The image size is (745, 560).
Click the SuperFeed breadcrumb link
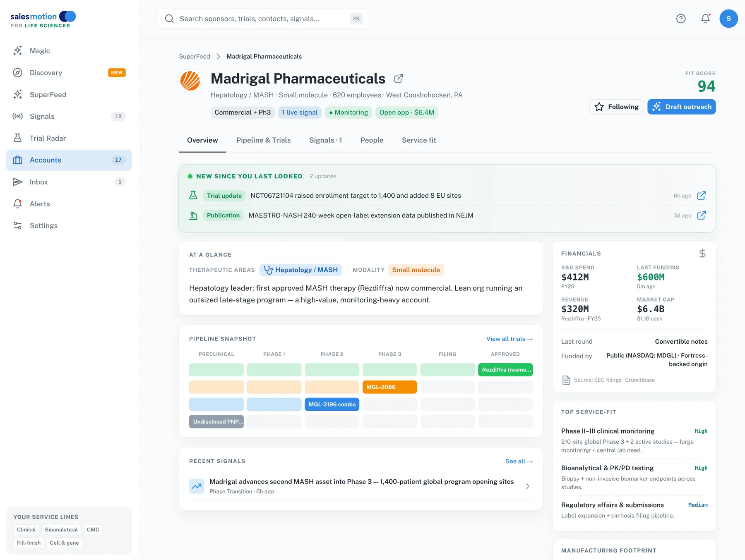[x=195, y=57]
